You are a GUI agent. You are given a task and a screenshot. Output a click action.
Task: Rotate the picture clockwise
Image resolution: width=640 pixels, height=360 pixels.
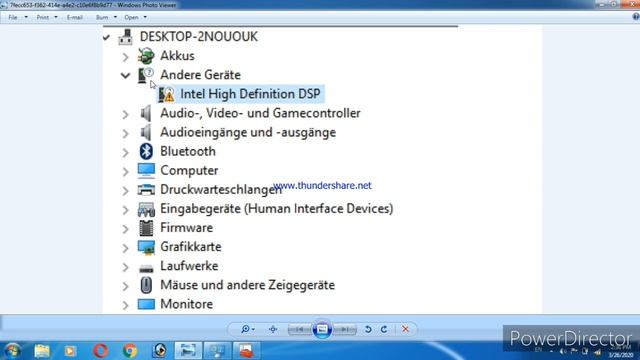click(x=384, y=329)
